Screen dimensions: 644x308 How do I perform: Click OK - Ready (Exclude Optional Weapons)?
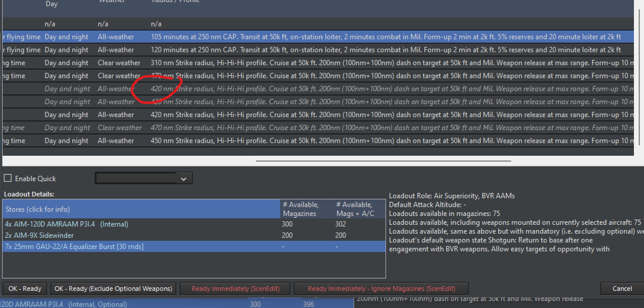pos(113,289)
